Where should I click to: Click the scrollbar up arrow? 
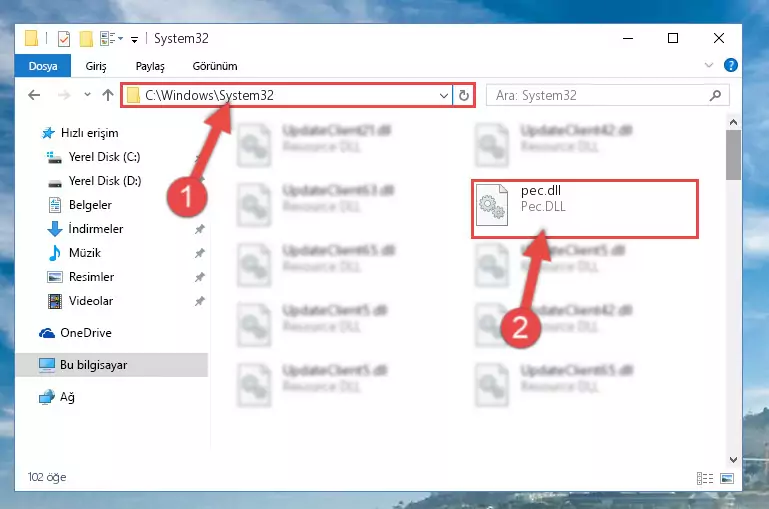pyautogui.click(x=733, y=122)
